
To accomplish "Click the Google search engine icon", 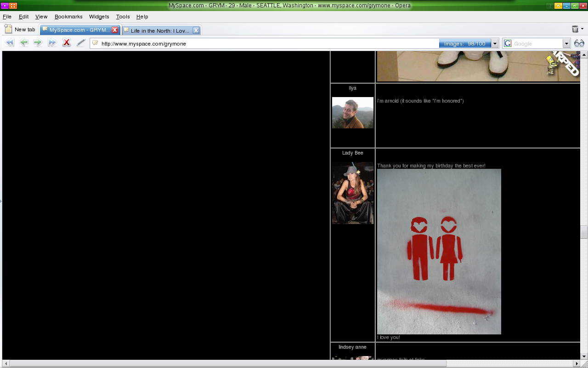I will click(508, 43).
